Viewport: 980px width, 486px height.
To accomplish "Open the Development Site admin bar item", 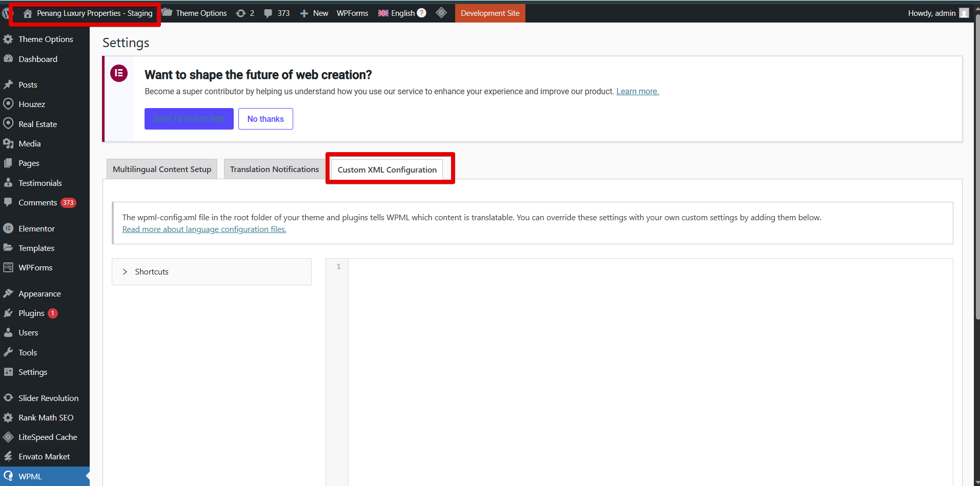I will [490, 13].
